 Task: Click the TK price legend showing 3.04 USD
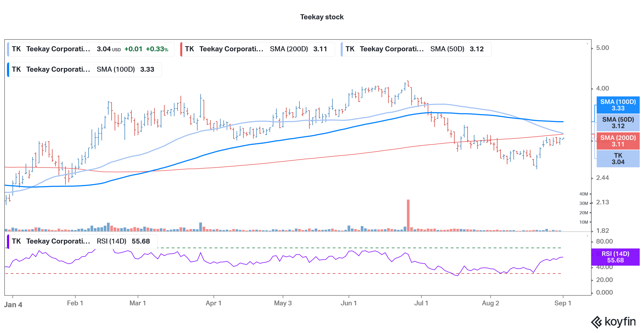(91, 49)
